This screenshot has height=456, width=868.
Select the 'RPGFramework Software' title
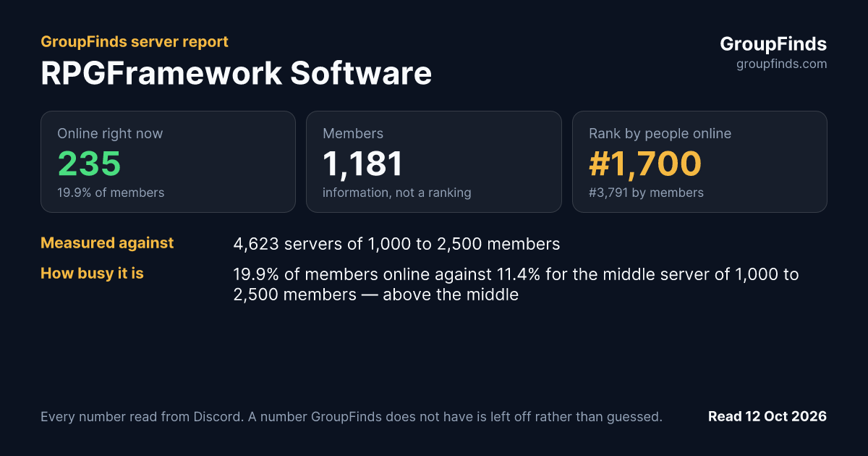(236, 74)
